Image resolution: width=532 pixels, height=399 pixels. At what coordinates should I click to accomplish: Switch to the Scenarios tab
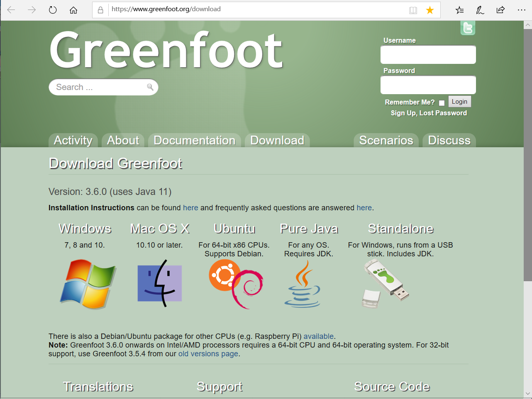pos(386,140)
